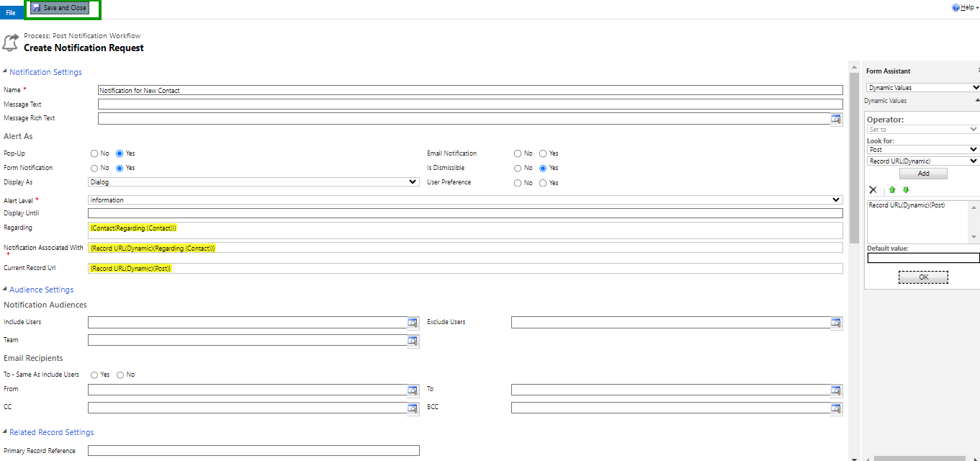Click the Add button in Form Assistant

pos(923,174)
